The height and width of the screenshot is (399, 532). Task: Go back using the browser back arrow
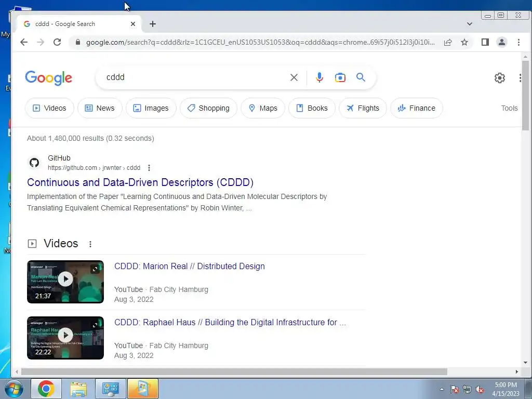tap(24, 42)
